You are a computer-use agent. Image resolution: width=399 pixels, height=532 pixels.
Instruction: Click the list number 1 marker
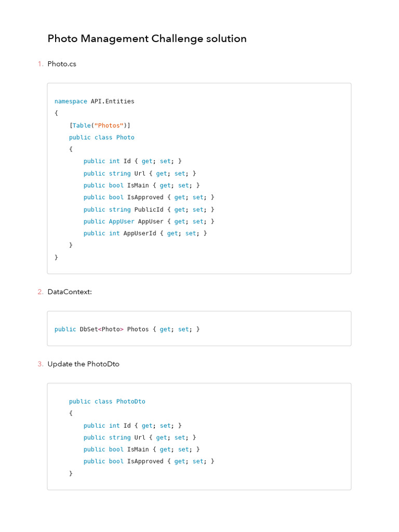(x=40, y=64)
